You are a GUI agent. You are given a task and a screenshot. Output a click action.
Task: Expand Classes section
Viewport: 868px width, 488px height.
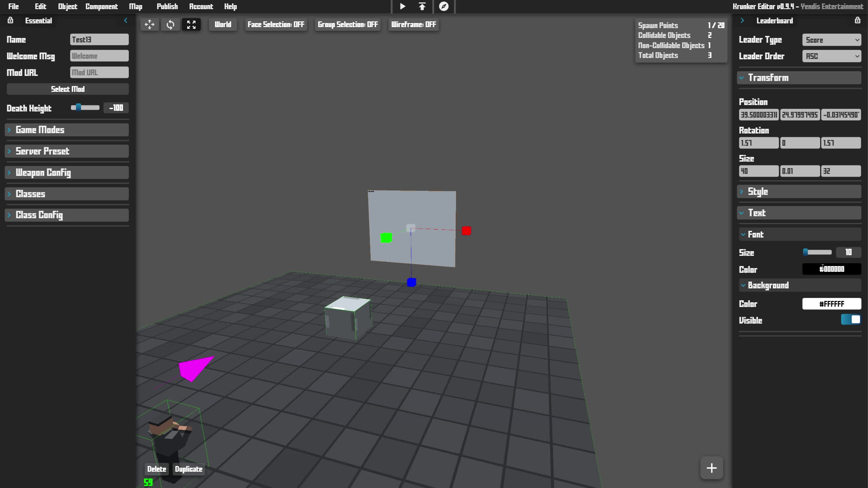(x=67, y=194)
